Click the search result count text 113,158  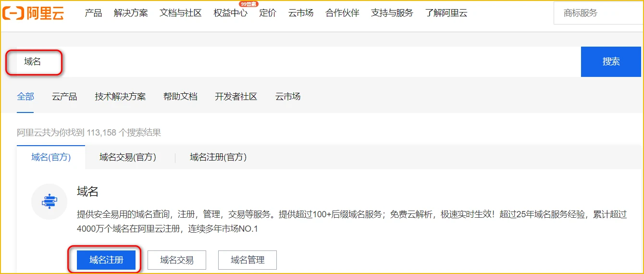[x=101, y=133]
